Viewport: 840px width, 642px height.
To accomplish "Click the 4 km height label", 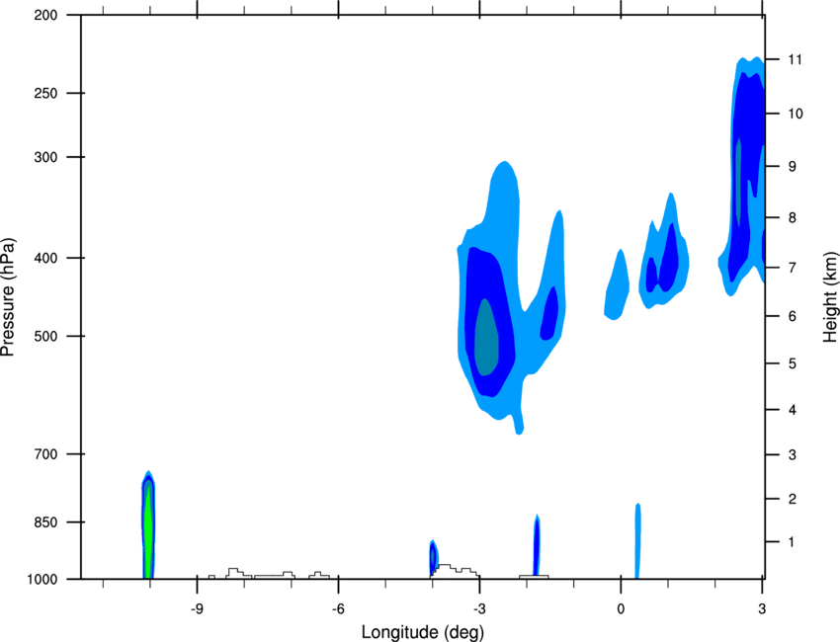I will [793, 410].
